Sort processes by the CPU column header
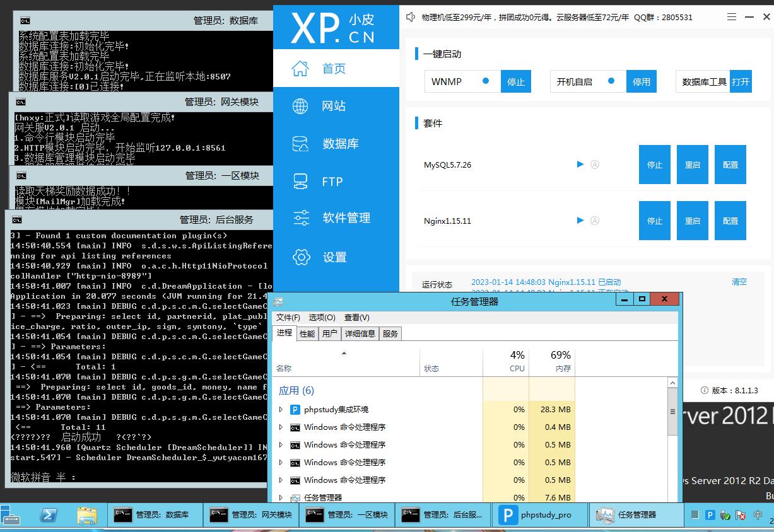 [x=506, y=362]
